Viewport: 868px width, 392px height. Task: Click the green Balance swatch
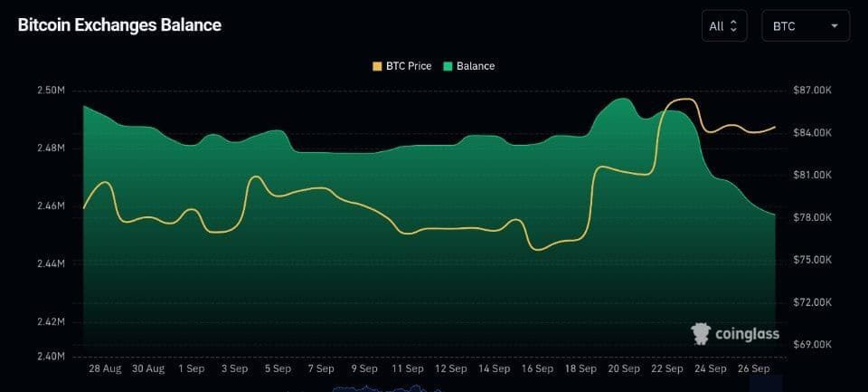point(448,66)
